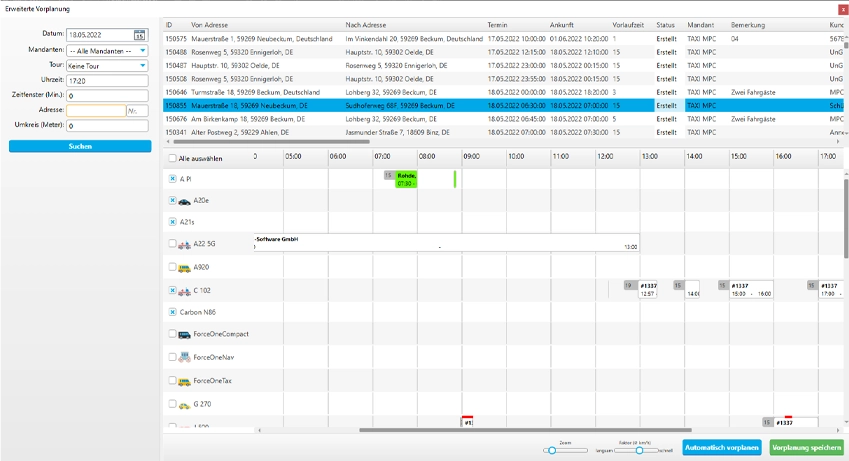
Task: Uncheck the Carbon N86 vehicle checkbox
Action: click(172, 311)
